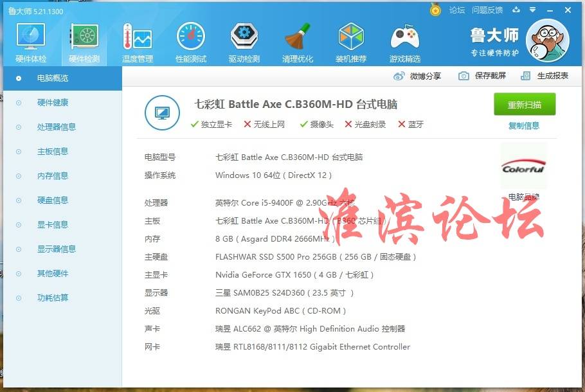Click 保存截屏 save screenshot

click(482, 76)
